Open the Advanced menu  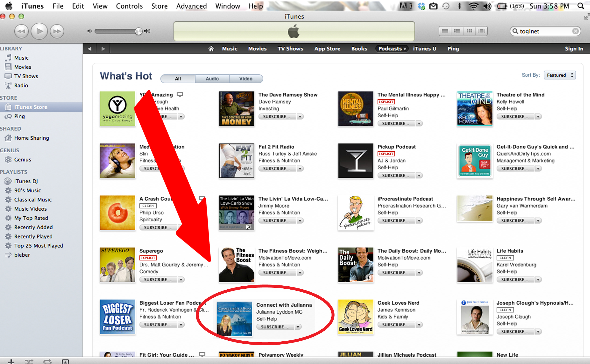point(191,6)
